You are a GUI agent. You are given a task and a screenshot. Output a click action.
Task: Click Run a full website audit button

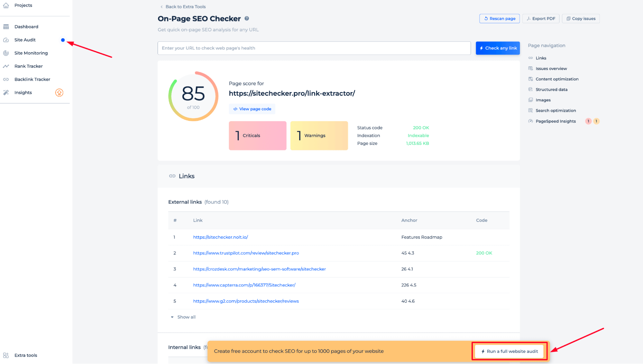pyautogui.click(x=509, y=351)
